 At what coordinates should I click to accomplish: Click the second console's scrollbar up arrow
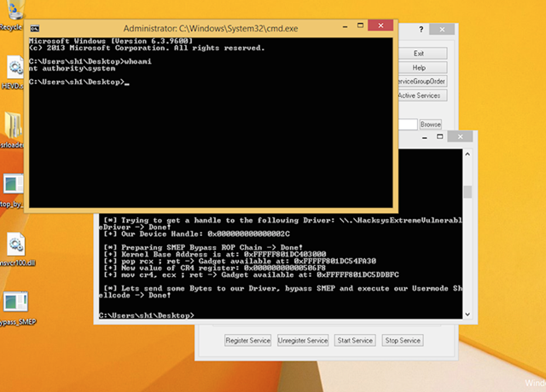click(467, 153)
